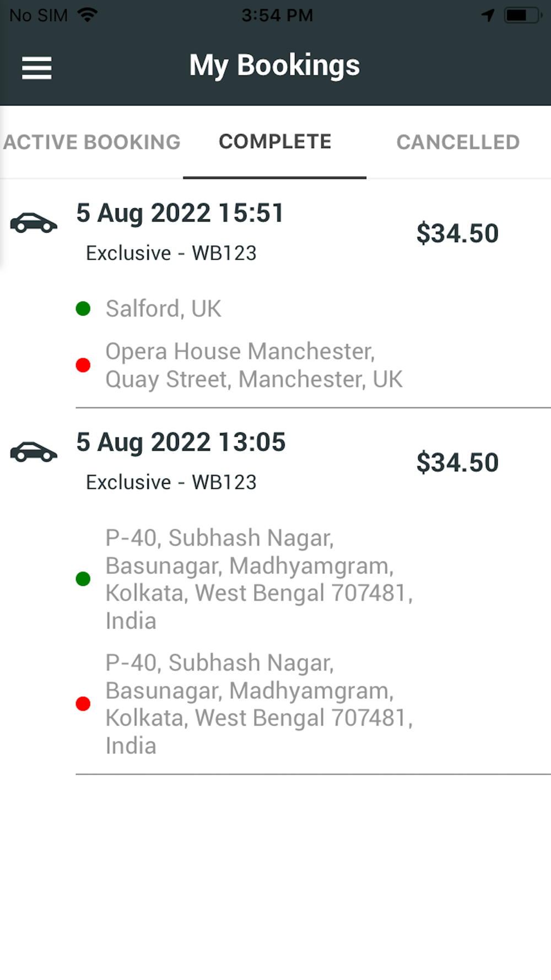Select pickup address Salford, UK
This screenshot has width=551, height=980.
tap(163, 309)
